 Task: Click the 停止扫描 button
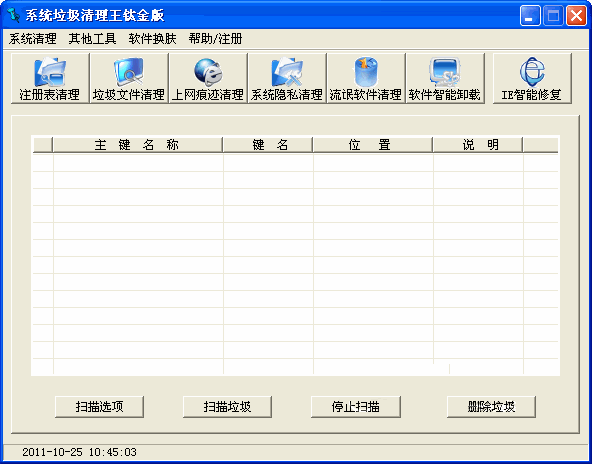[356, 407]
